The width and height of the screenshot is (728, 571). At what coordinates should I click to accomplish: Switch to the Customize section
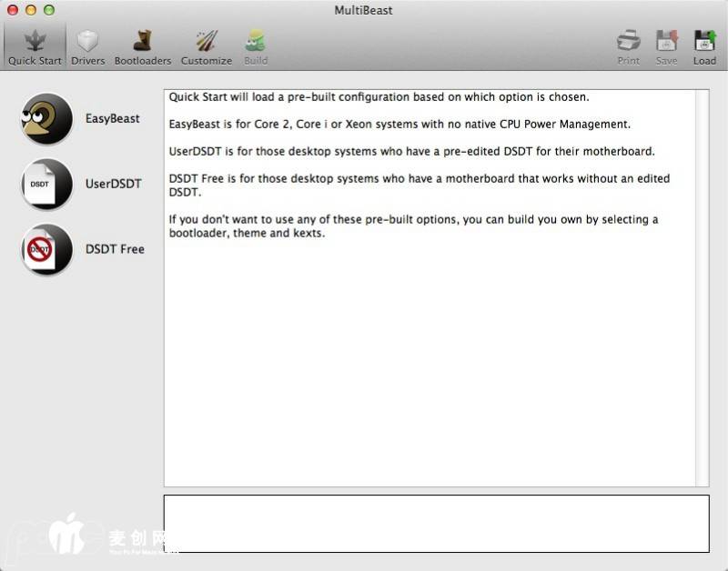point(207,45)
